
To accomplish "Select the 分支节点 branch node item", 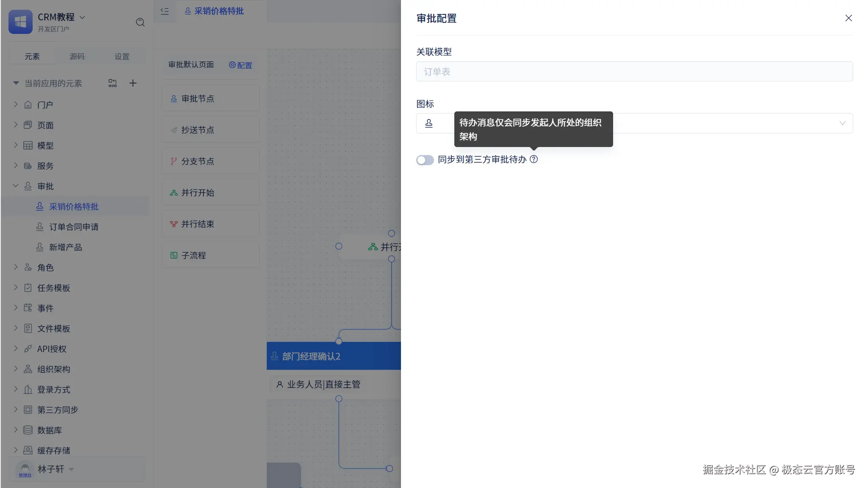I will coord(210,161).
